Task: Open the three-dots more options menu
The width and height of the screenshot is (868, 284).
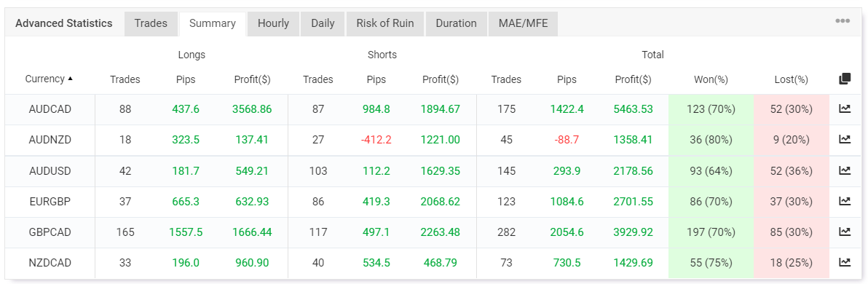Action: [x=843, y=21]
